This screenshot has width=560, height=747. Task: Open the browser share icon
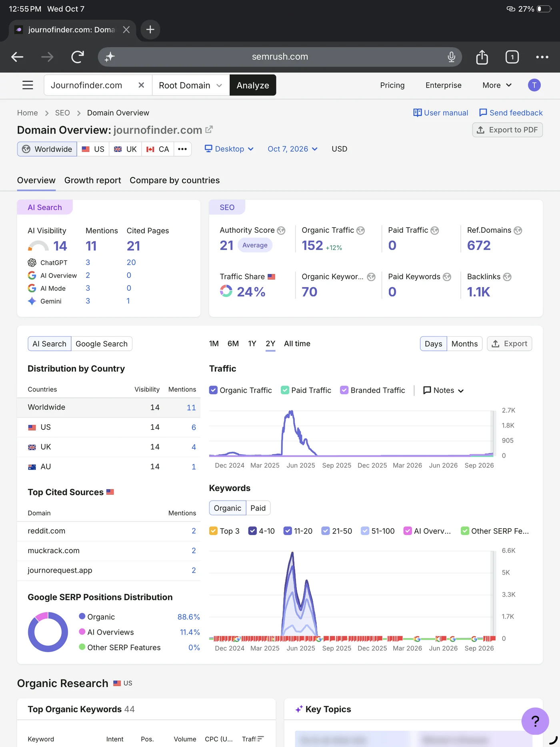coord(482,57)
